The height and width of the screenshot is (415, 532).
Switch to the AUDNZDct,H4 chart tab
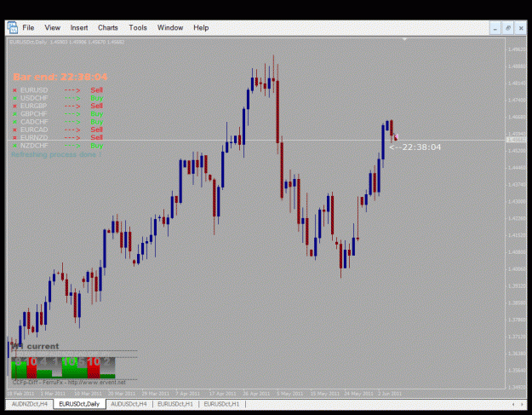[x=30, y=404]
